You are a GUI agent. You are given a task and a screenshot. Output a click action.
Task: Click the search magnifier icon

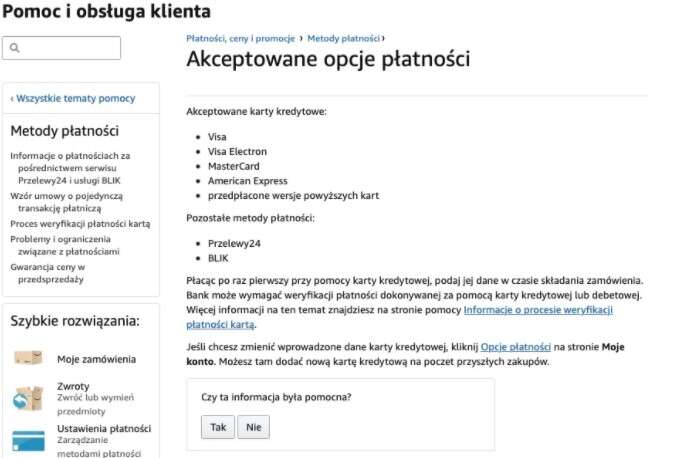pyautogui.click(x=17, y=48)
